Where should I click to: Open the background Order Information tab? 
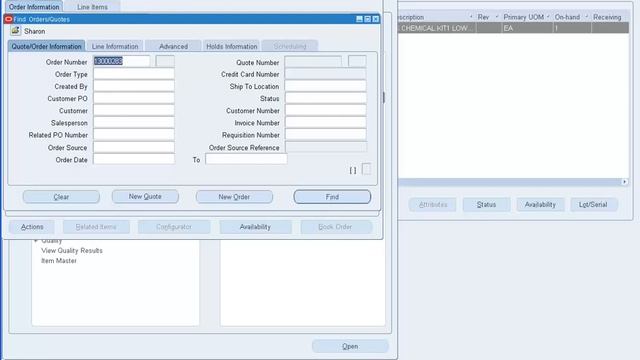click(34, 7)
